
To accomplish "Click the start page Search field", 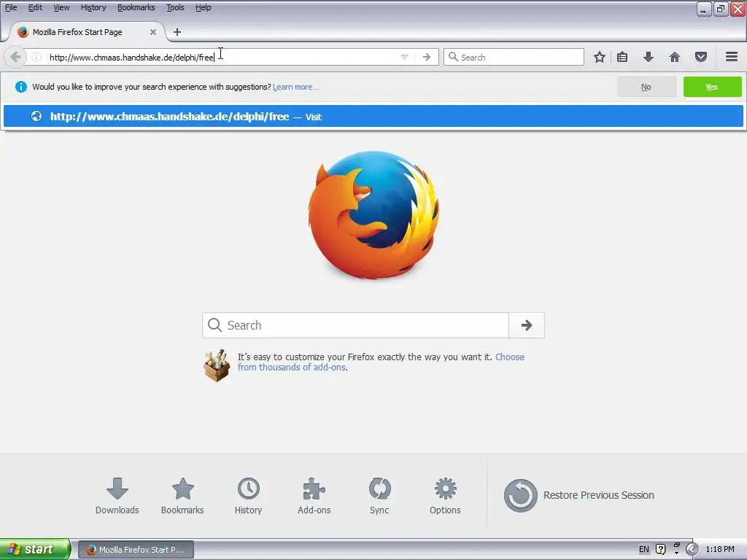I will point(355,325).
